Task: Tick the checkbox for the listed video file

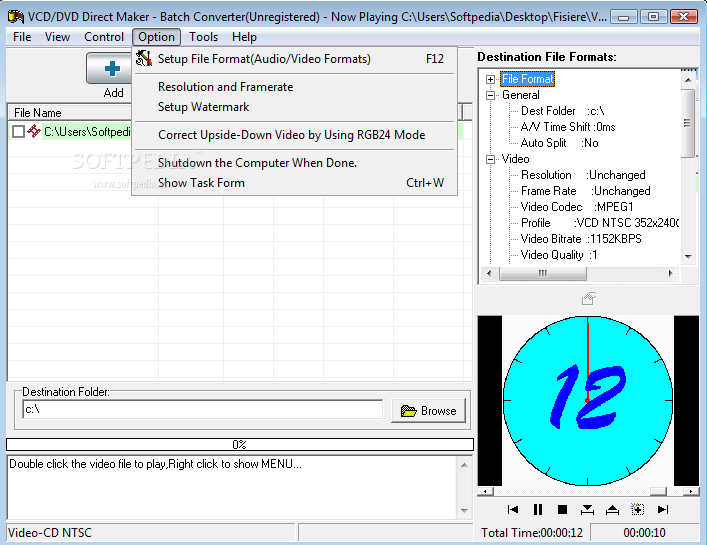Action: pyautogui.click(x=18, y=132)
